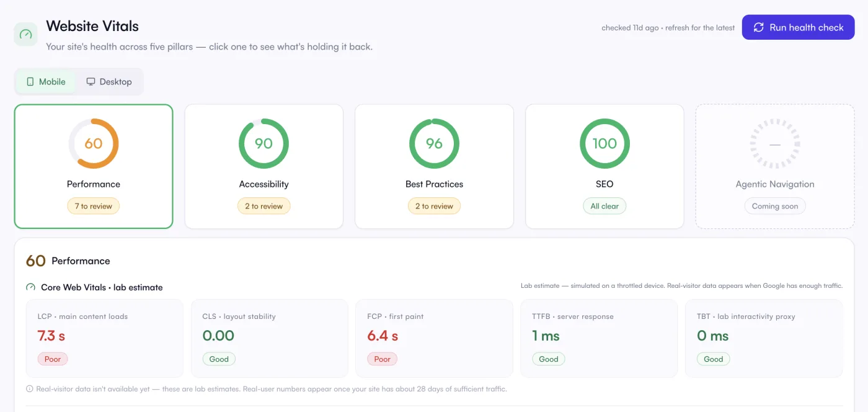The height and width of the screenshot is (412, 868).
Task: Switch to Desktop view
Action: click(109, 82)
